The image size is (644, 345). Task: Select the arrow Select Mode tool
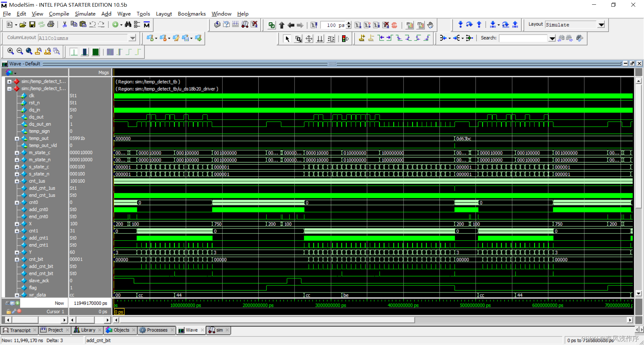tap(287, 39)
